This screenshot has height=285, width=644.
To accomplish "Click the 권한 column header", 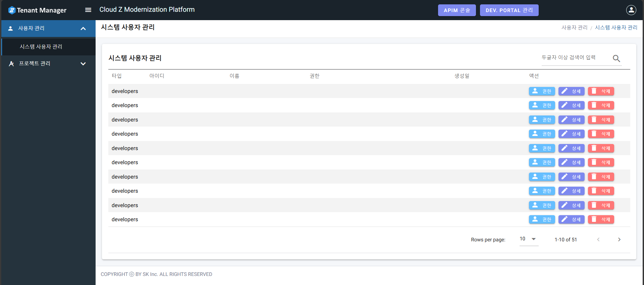I will (x=315, y=76).
